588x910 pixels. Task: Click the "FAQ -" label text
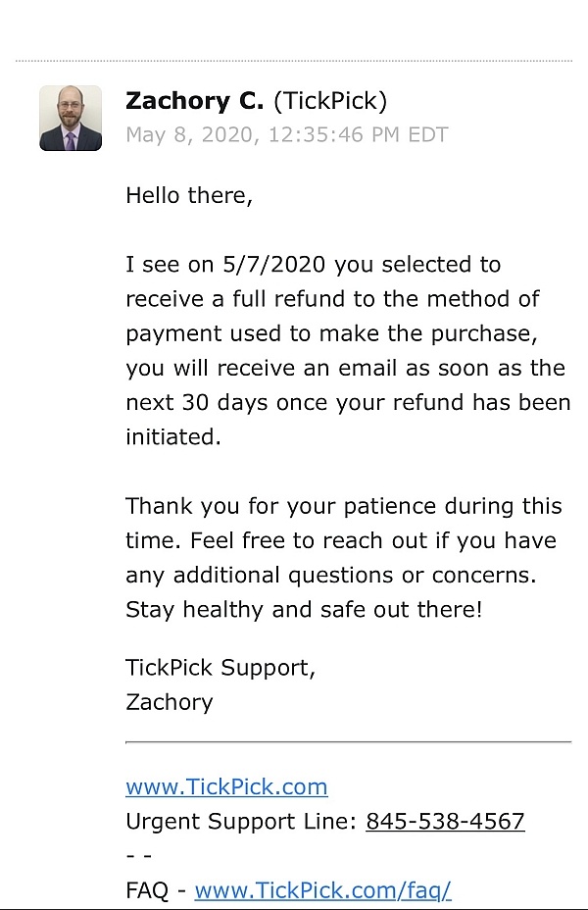(x=157, y=890)
